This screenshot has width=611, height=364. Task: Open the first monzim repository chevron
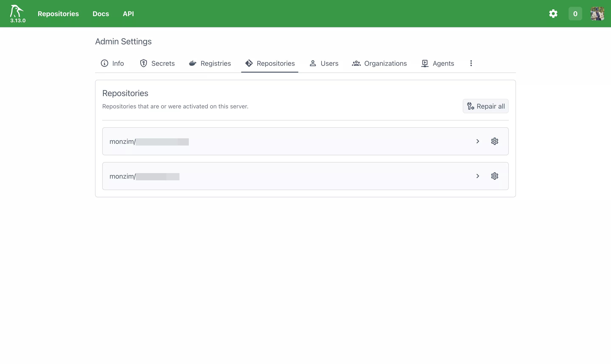478,141
